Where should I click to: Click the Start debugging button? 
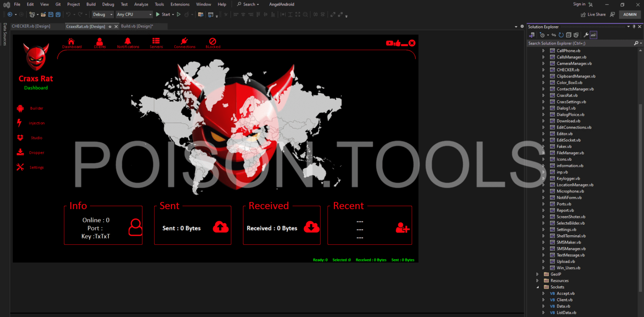(x=163, y=15)
